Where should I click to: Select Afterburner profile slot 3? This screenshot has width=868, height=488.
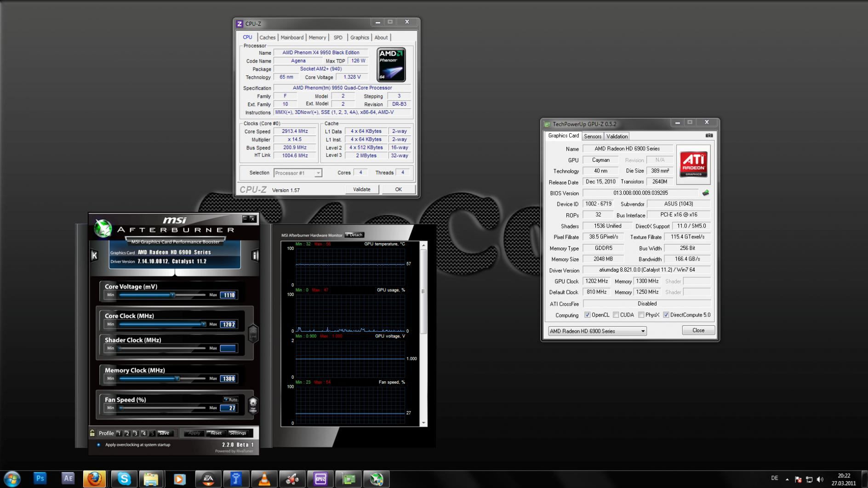click(x=135, y=433)
